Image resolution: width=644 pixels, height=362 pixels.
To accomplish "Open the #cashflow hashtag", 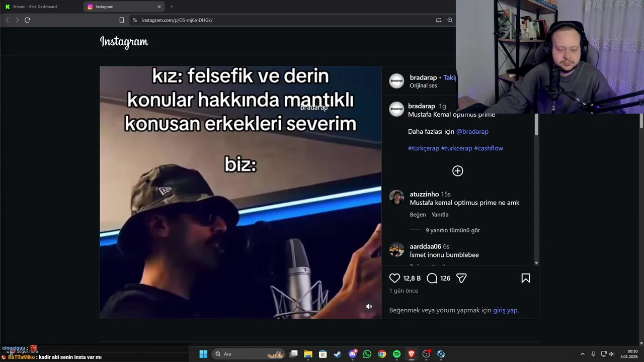I will [488, 148].
